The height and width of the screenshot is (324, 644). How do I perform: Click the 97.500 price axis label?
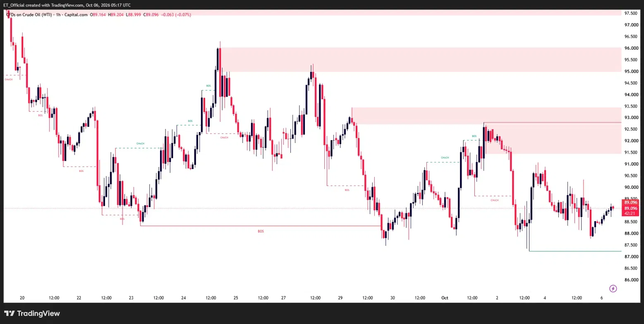point(631,13)
